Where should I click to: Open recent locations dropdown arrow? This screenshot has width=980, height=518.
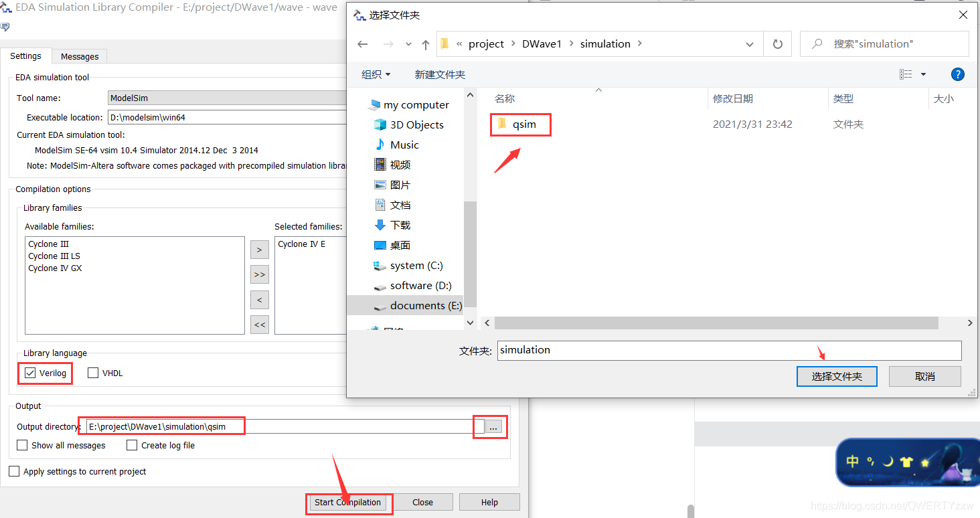click(408, 44)
